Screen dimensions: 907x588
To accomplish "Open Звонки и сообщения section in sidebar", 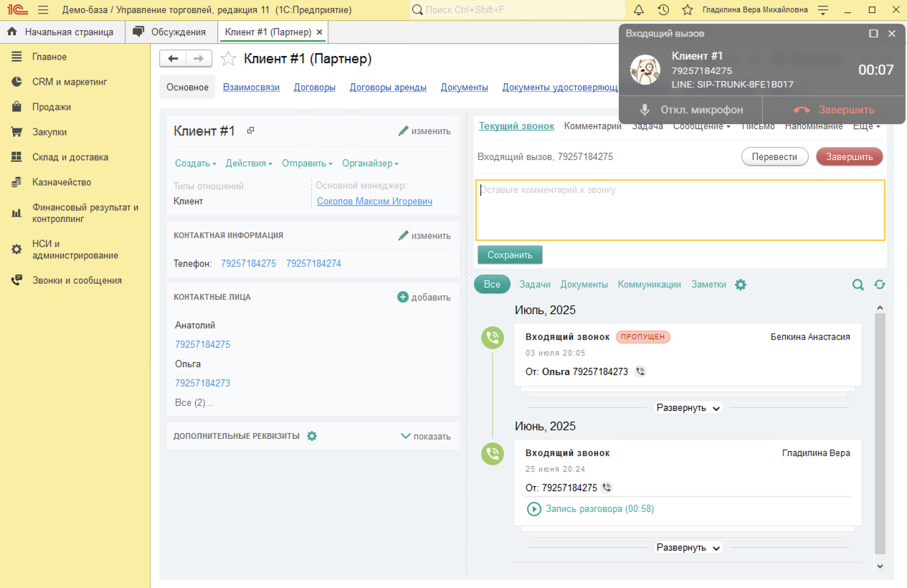I will [77, 280].
